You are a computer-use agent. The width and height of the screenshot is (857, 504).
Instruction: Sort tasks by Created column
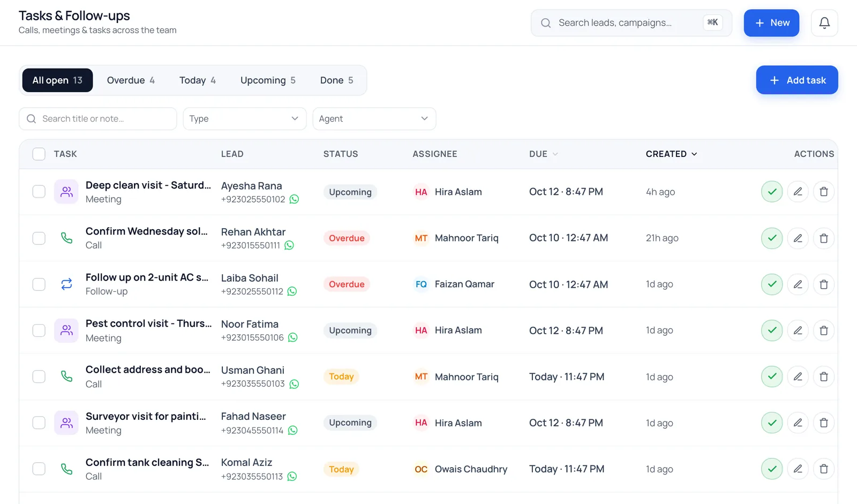click(671, 154)
